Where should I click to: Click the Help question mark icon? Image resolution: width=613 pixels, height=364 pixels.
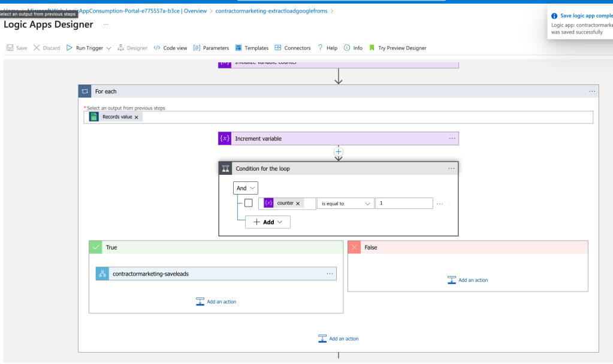(320, 48)
